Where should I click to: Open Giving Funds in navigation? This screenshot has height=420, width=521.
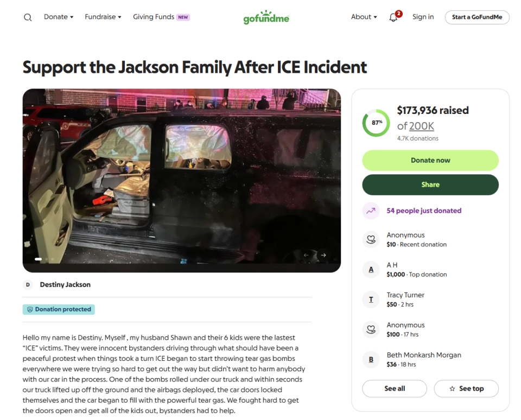(x=161, y=17)
